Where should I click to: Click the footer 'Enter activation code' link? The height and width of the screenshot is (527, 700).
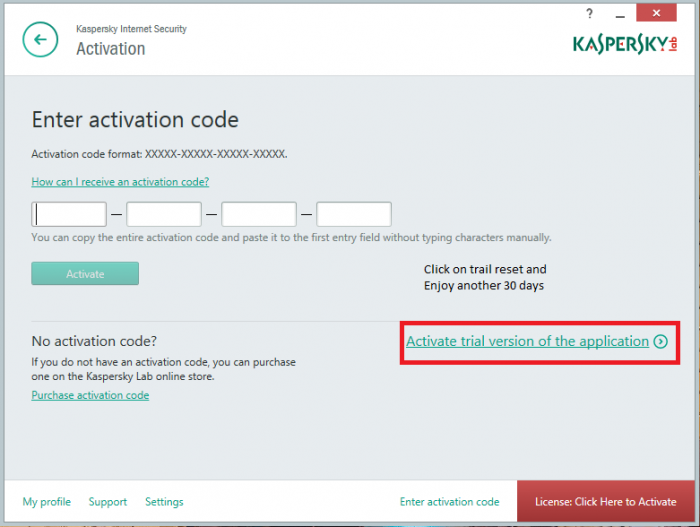pyautogui.click(x=449, y=502)
